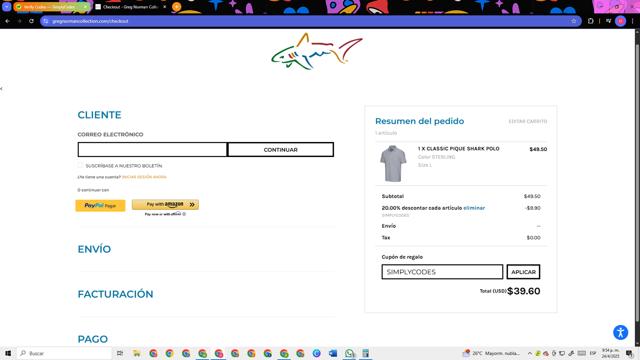Open Calculator from the taskbar
The height and width of the screenshot is (360, 640).
click(366, 353)
